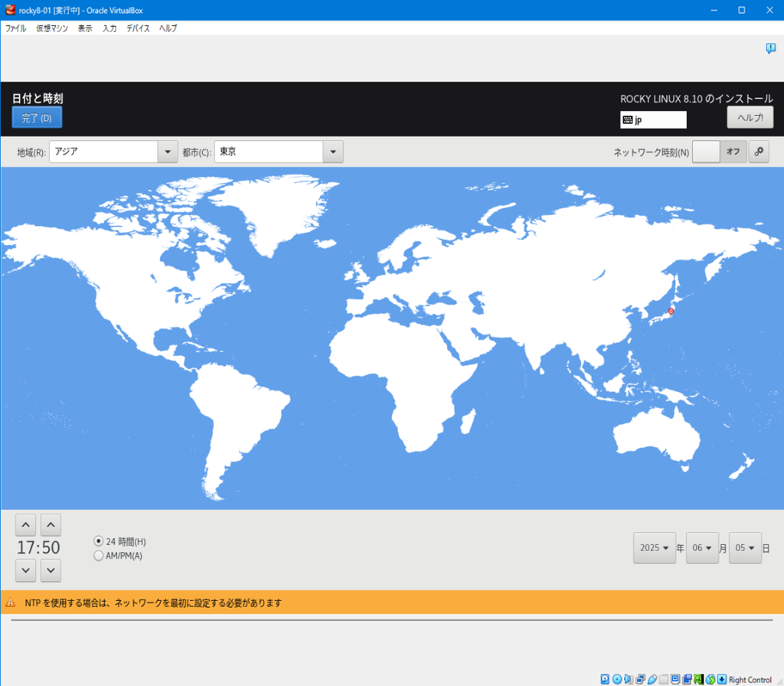Click the 完了 (D) done button
784x686 pixels.
click(x=37, y=118)
